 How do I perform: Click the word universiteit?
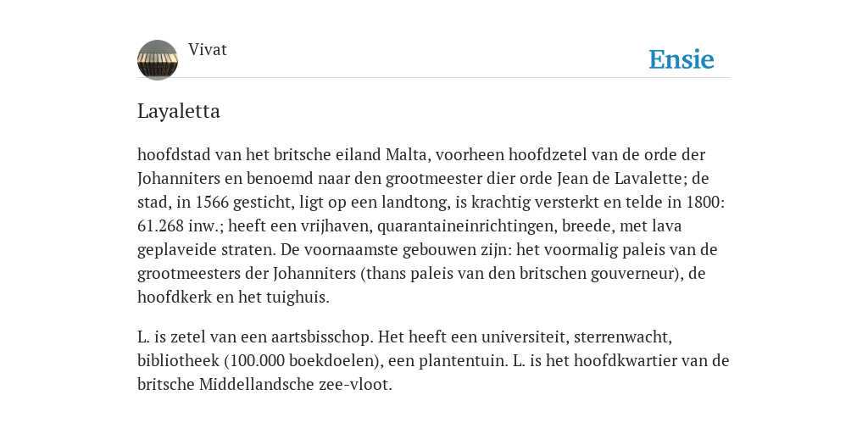point(524,337)
